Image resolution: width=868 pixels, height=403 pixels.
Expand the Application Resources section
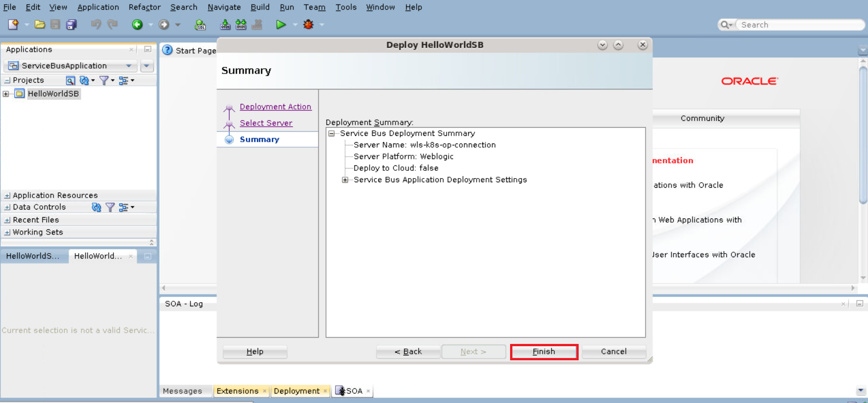[7, 196]
